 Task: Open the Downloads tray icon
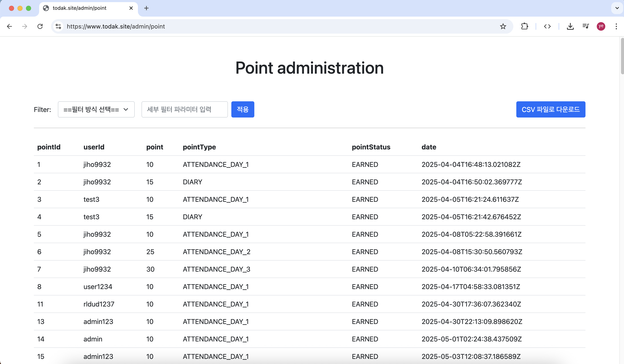pos(570,26)
